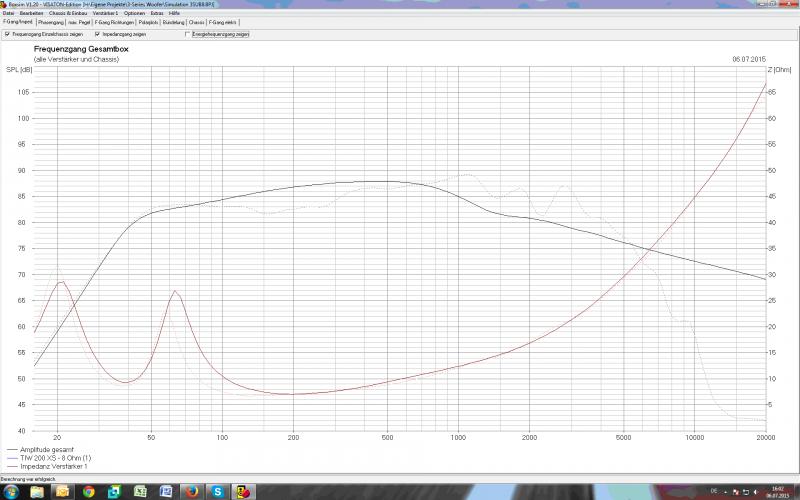Viewport: 800px width, 500px height.
Task: Open Google Chrome from the taskbar
Action: pyautogui.click(x=88, y=491)
